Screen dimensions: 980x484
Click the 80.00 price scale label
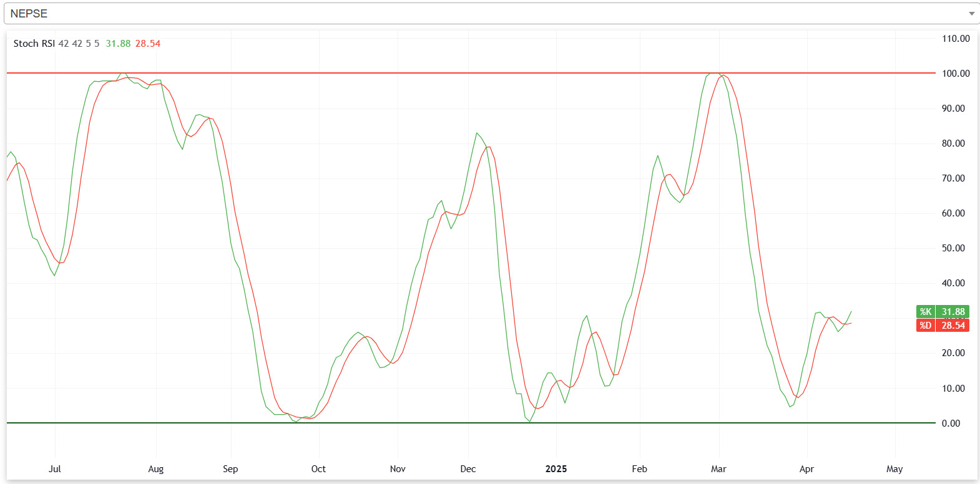coord(953,143)
